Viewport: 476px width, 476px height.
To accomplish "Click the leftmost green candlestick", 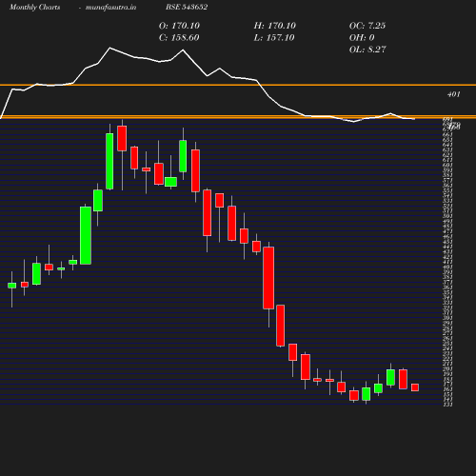I will [11, 286].
